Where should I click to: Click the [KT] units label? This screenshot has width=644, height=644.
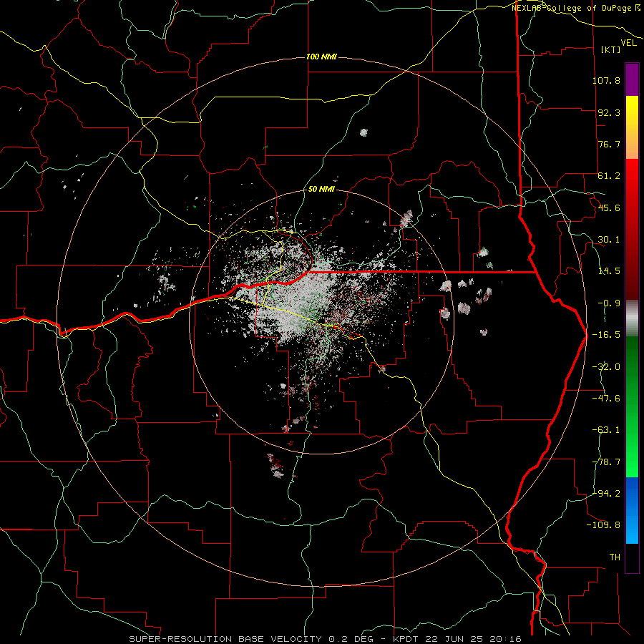pyautogui.click(x=611, y=49)
